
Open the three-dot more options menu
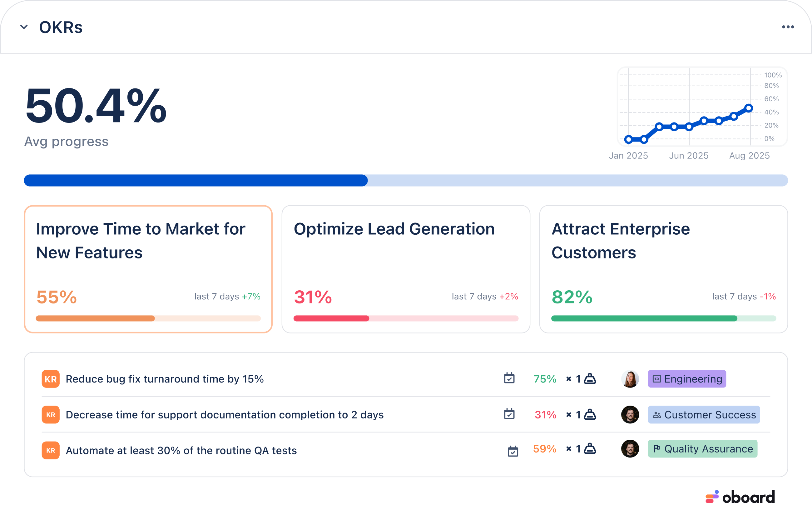(788, 27)
